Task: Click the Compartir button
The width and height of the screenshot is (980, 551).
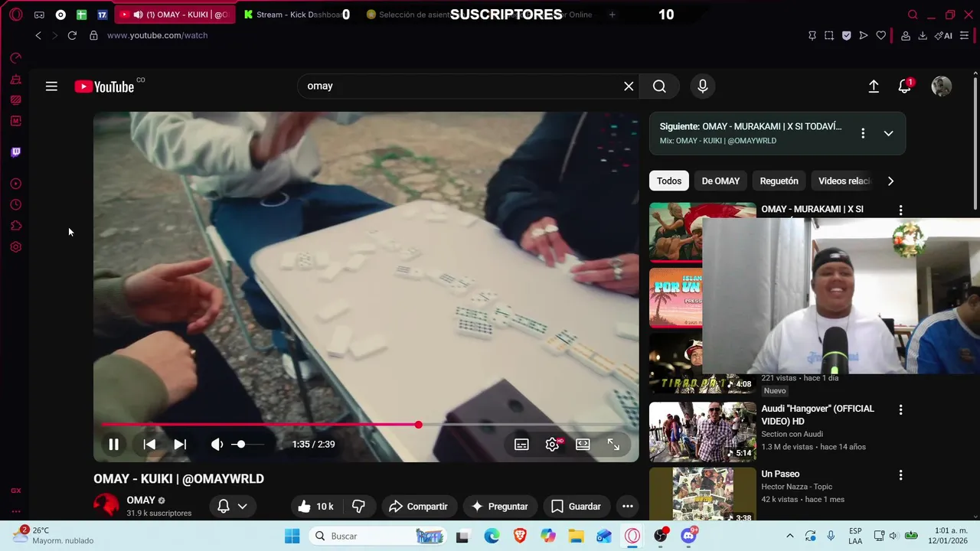Action: coord(418,507)
